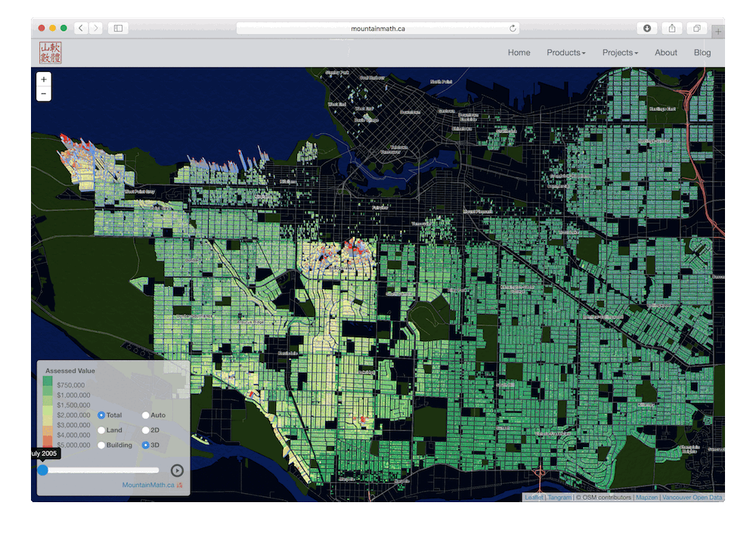The height and width of the screenshot is (546, 756).
Task: Go to the Blog page
Action: (x=702, y=53)
